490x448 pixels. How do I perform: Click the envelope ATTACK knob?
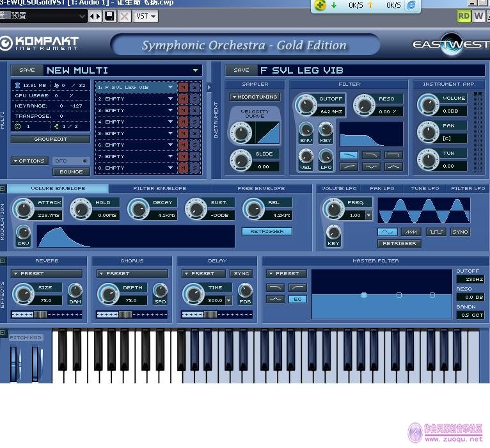point(24,209)
